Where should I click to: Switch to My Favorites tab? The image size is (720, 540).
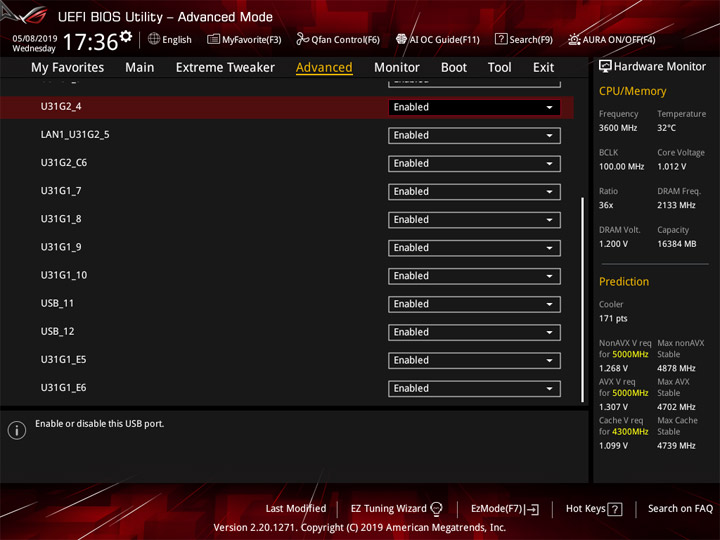68,68
